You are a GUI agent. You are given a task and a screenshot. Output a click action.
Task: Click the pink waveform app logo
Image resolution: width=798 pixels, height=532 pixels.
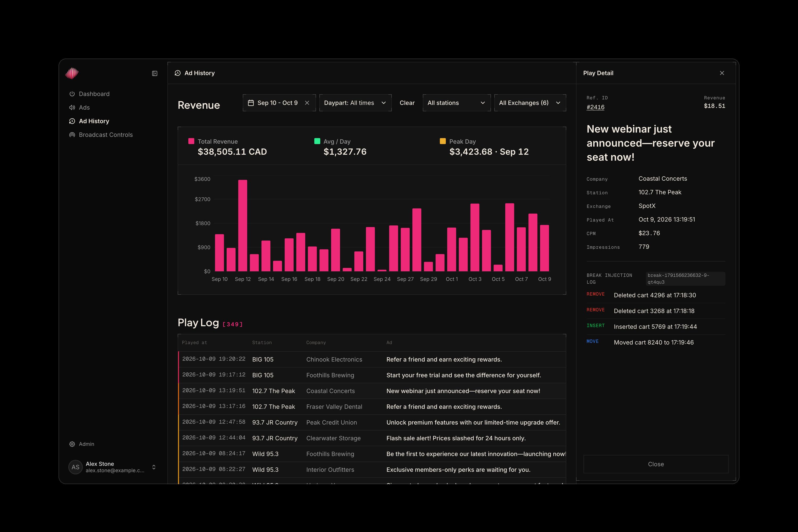[72, 73]
